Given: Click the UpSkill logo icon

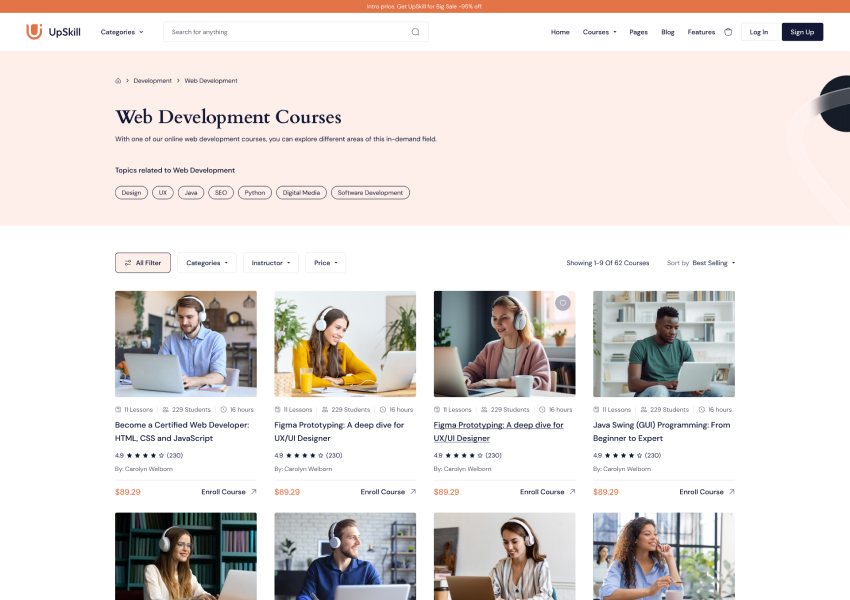Looking at the screenshot, I should (x=34, y=32).
